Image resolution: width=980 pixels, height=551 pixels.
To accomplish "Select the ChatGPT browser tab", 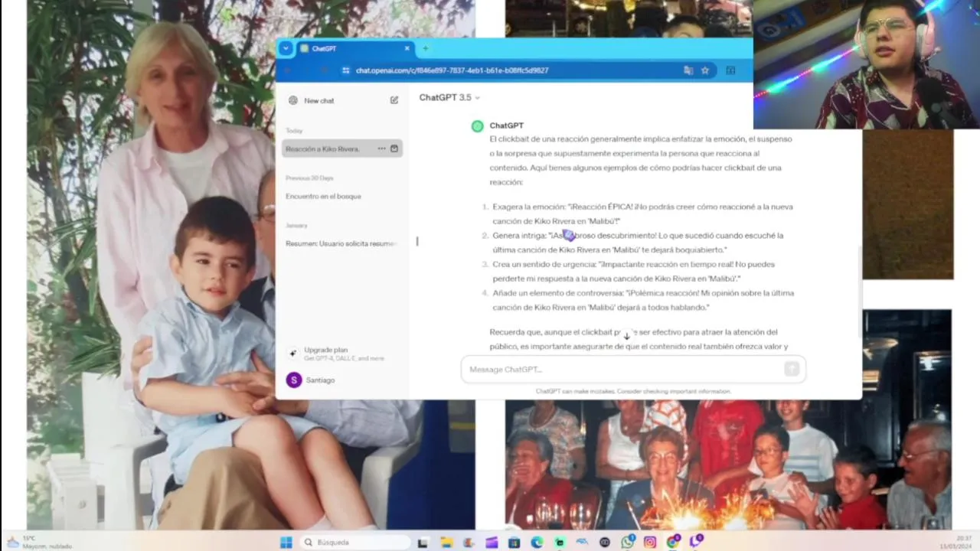I will point(356,48).
